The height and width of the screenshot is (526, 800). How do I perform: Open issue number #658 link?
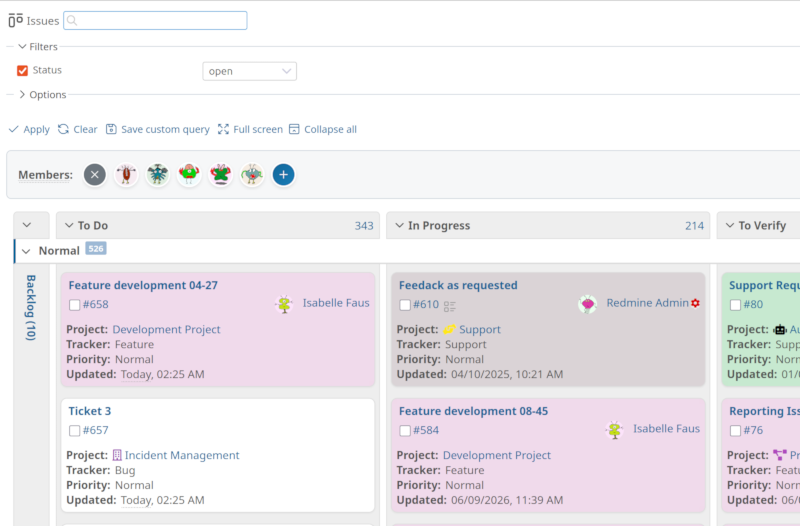point(95,305)
